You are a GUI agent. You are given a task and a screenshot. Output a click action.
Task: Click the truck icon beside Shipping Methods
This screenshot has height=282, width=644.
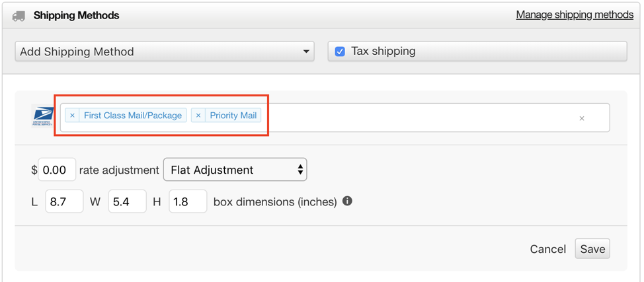[19, 16]
